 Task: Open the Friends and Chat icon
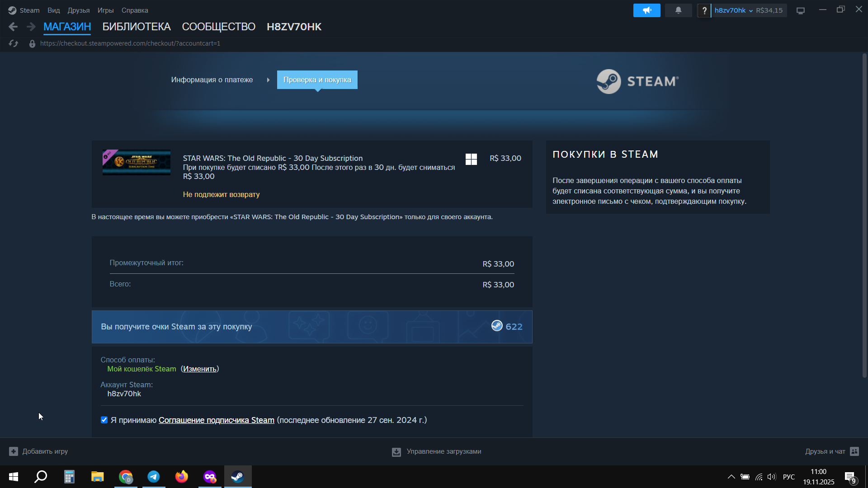(x=854, y=451)
